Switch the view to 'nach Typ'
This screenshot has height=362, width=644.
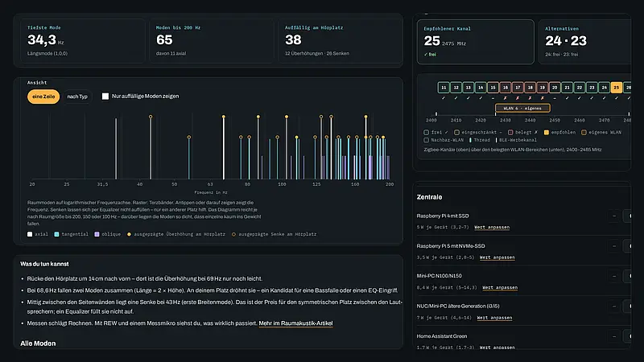(77, 97)
